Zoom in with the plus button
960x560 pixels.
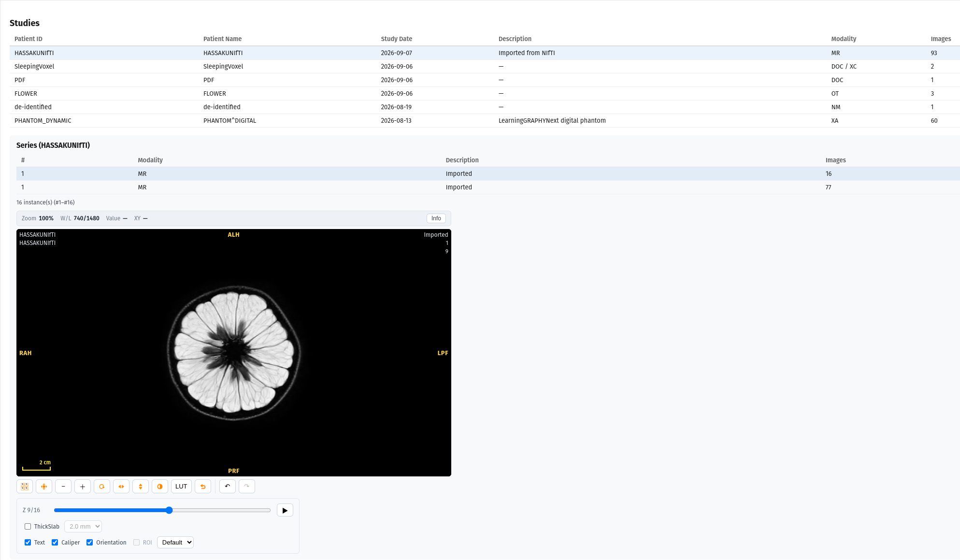(83, 487)
